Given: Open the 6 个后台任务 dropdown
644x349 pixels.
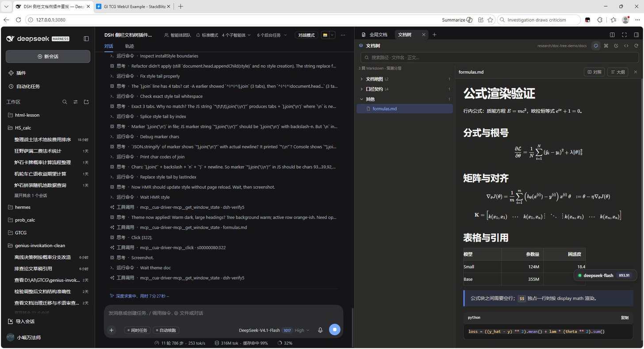Looking at the screenshot, I should coord(272,35).
